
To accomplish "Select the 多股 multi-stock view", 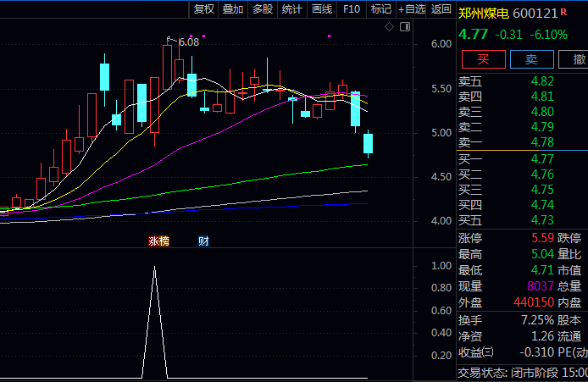I will tap(263, 9).
